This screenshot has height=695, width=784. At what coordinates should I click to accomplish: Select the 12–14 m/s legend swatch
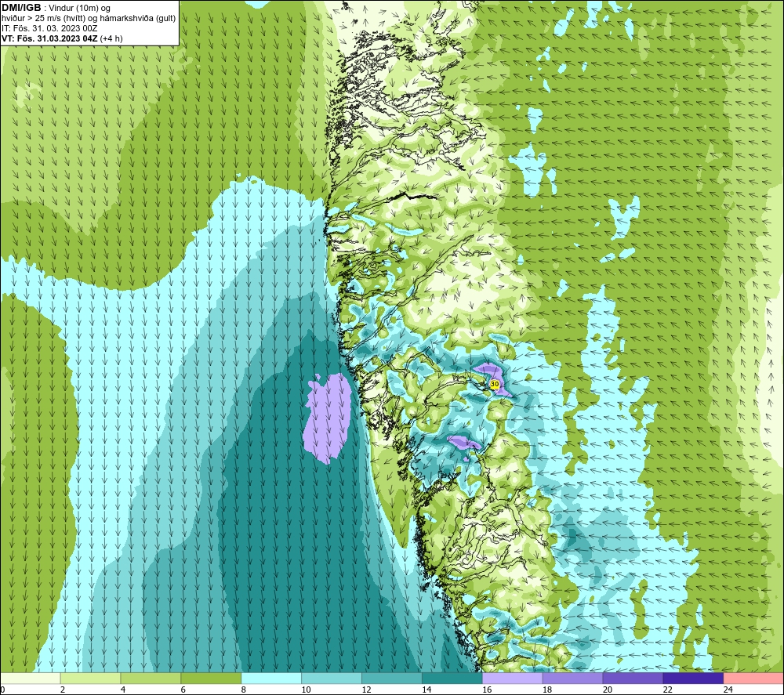point(391,678)
